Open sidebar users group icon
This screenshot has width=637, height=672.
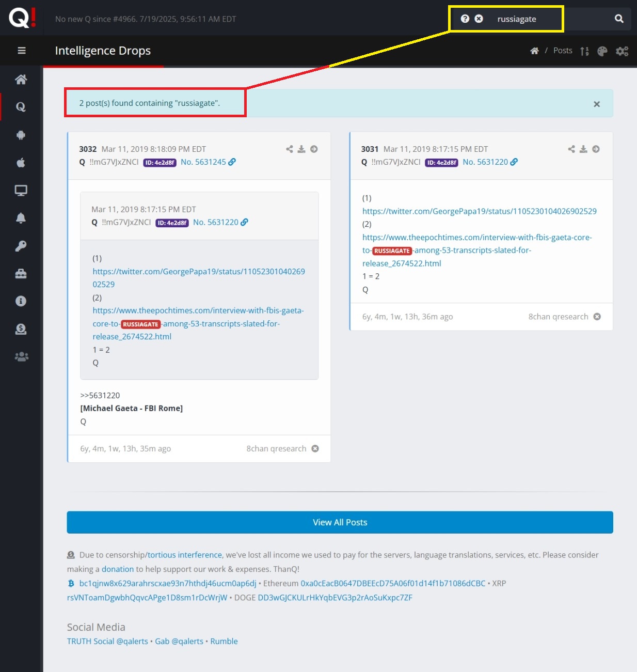21,357
